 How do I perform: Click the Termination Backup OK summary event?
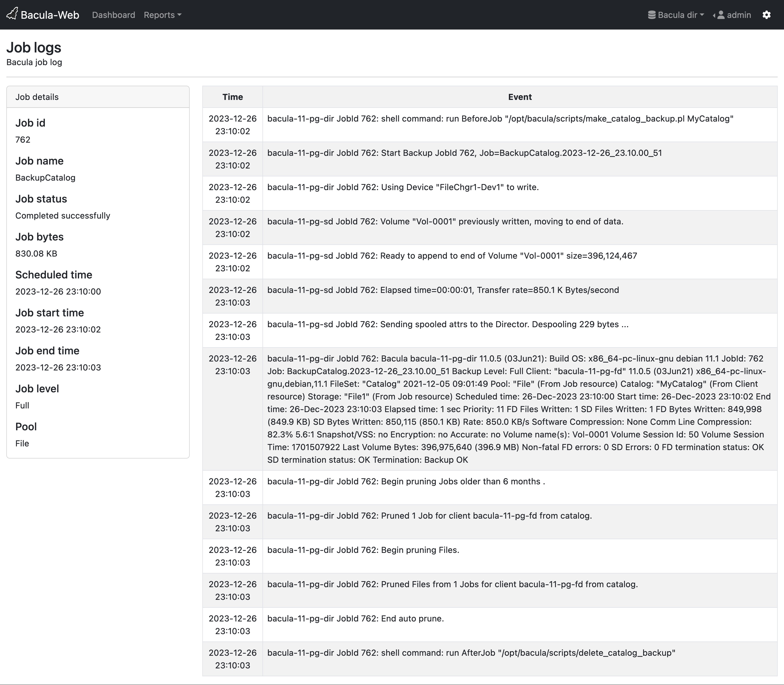point(520,409)
